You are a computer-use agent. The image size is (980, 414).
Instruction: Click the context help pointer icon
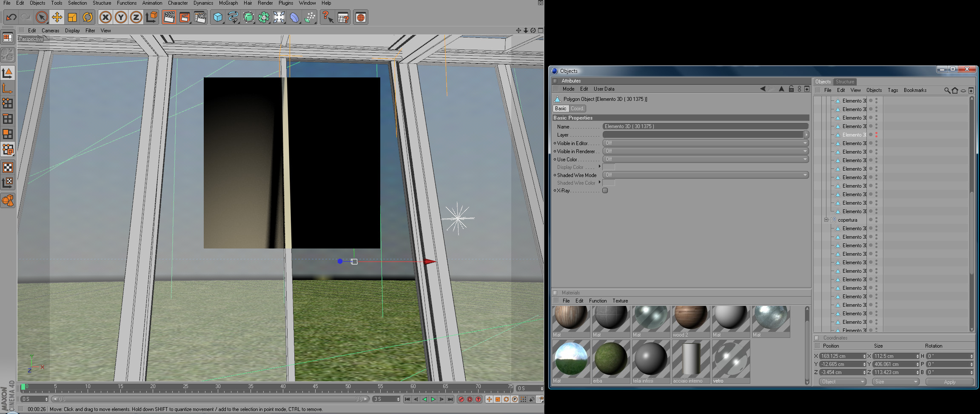[x=328, y=17]
